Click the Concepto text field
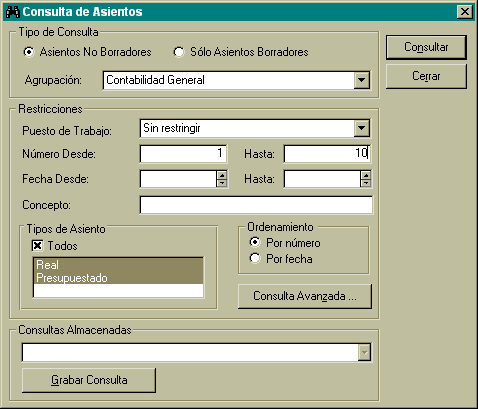This screenshot has height=409, width=478. coord(256,205)
